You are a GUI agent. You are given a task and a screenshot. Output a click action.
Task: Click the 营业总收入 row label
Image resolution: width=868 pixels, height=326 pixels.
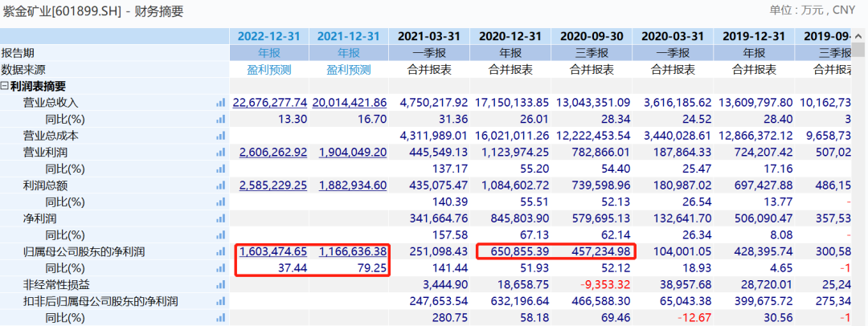coord(51,103)
